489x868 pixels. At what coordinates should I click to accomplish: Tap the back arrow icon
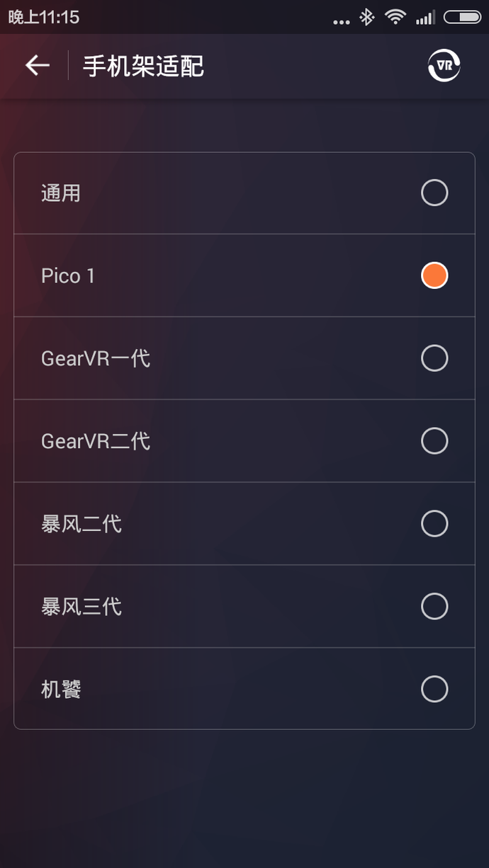pyautogui.click(x=38, y=66)
